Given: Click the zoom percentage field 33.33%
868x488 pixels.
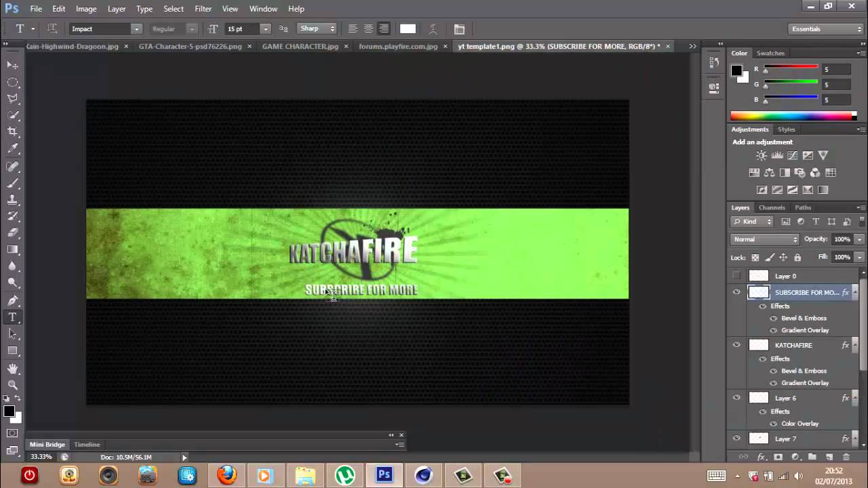Looking at the screenshot, I should point(41,457).
